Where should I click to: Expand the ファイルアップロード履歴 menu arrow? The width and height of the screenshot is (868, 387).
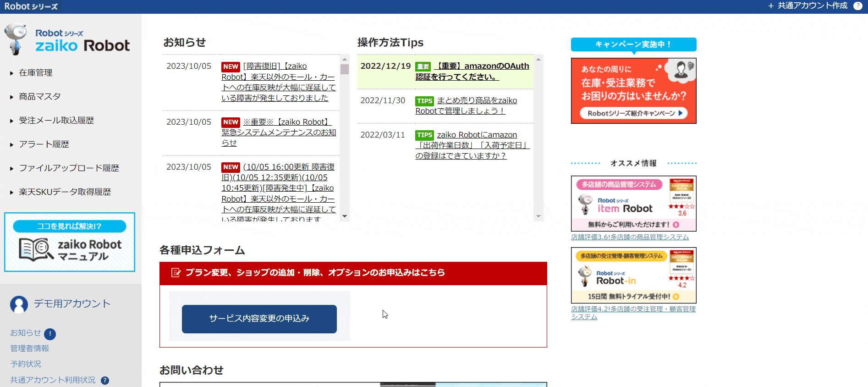(12, 168)
